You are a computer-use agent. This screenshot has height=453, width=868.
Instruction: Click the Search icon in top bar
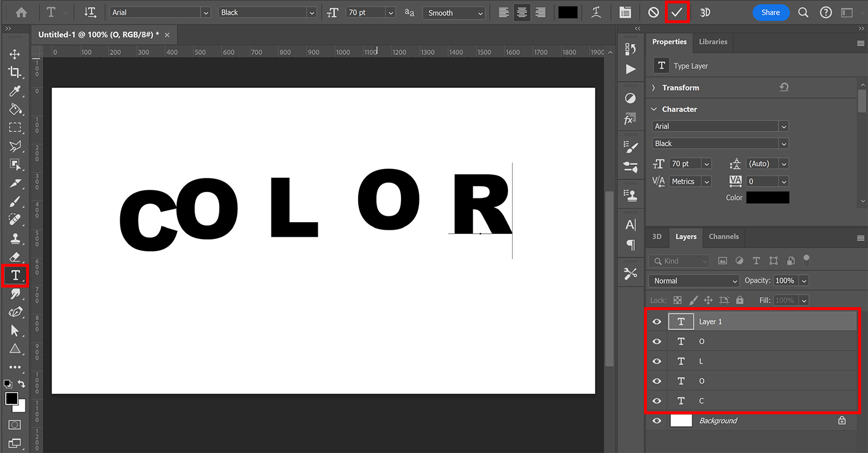803,12
